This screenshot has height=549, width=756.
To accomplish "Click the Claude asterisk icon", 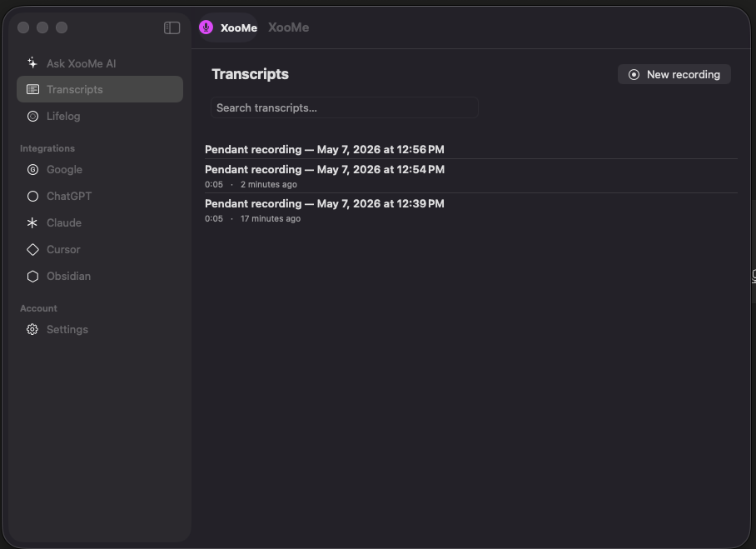I will point(32,223).
